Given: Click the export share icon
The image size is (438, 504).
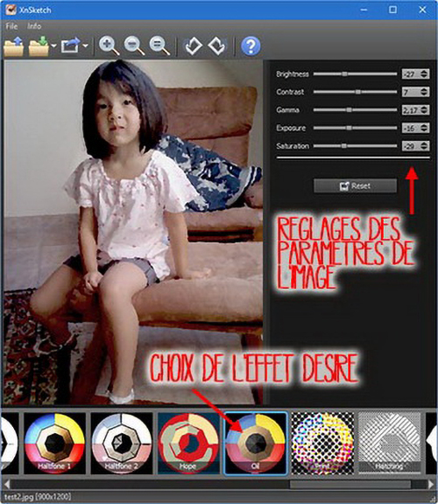Looking at the screenshot, I should pos(70,45).
